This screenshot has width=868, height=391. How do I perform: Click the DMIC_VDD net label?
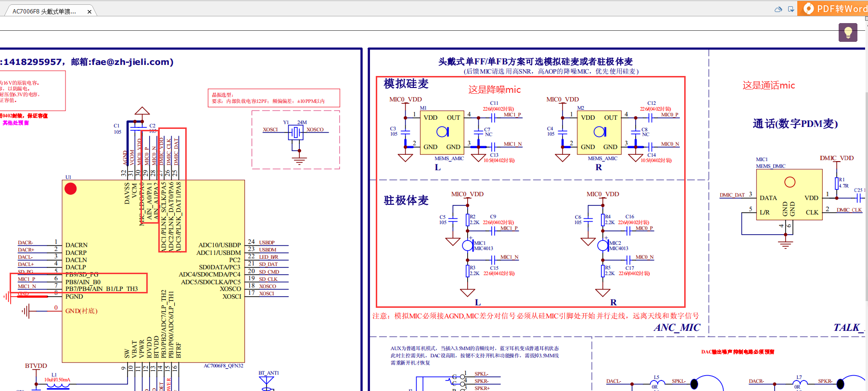(837, 158)
